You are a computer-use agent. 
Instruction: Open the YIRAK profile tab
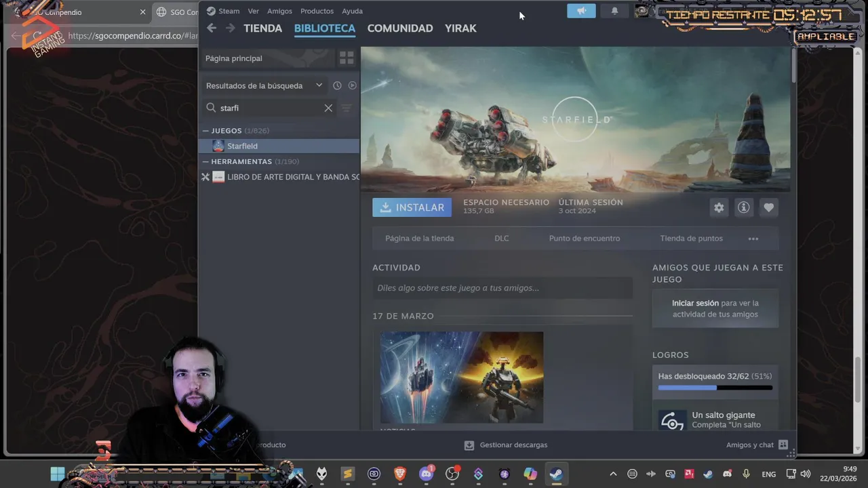click(460, 28)
